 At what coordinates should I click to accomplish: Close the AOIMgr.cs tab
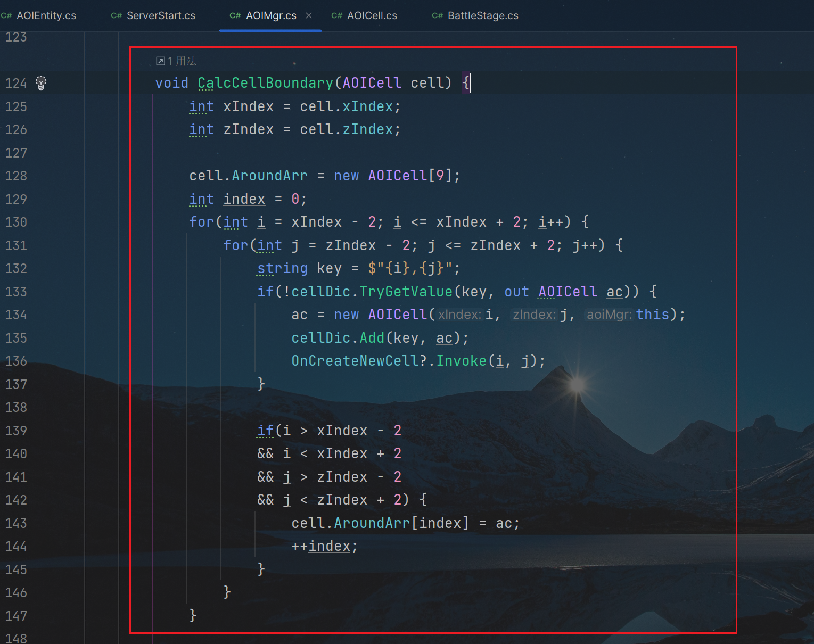309,16
